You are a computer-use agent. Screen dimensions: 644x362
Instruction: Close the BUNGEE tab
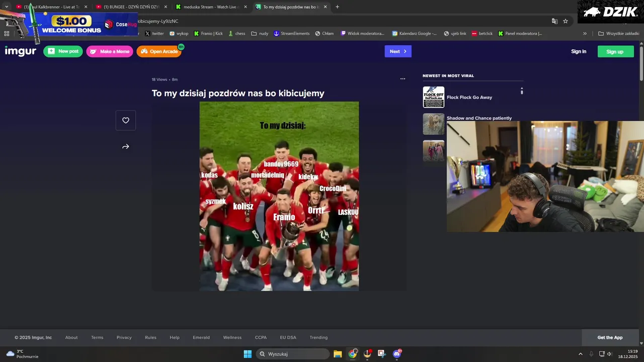click(x=166, y=7)
